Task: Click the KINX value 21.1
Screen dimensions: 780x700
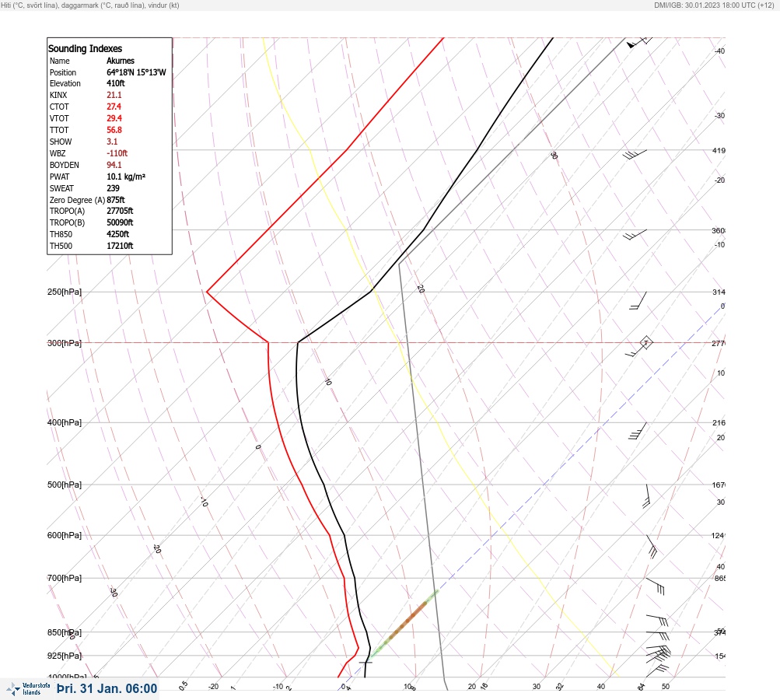Action: click(114, 95)
